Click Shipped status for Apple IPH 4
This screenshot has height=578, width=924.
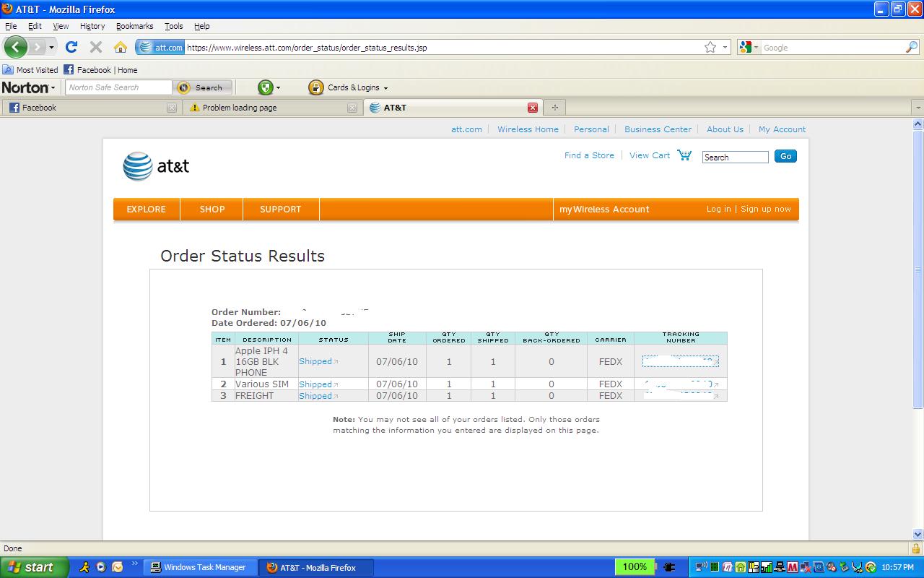click(315, 361)
